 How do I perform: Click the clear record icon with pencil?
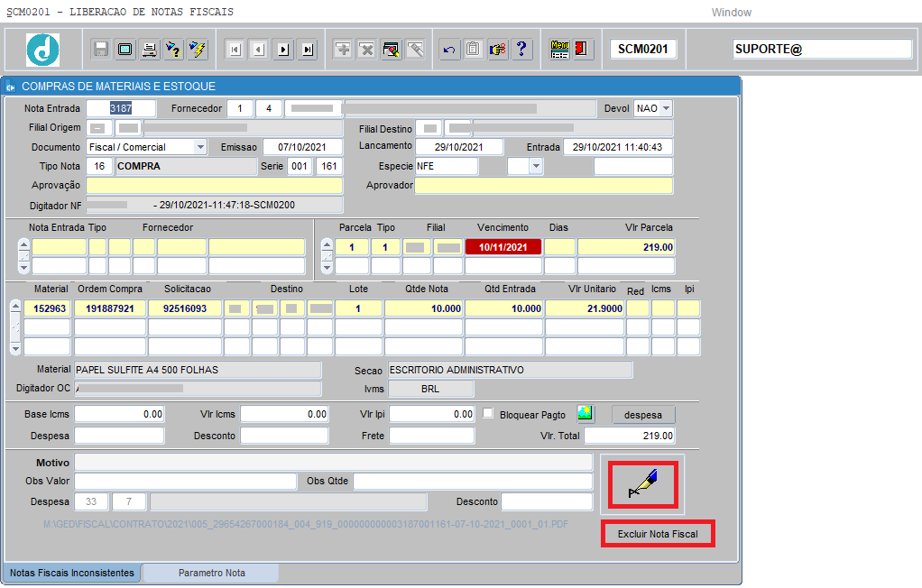tap(391, 50)
